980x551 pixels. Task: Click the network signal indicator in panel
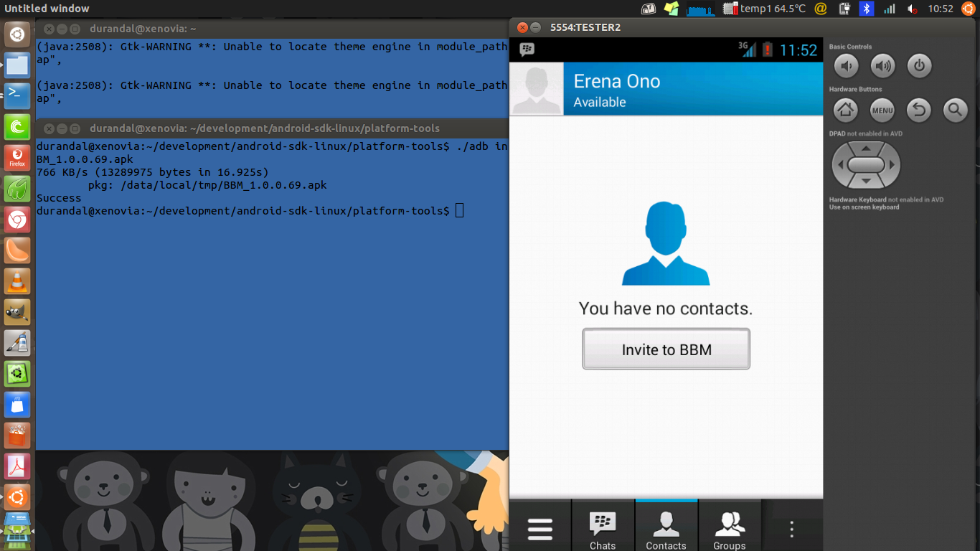pyautogui.click(x=890, y=9)
